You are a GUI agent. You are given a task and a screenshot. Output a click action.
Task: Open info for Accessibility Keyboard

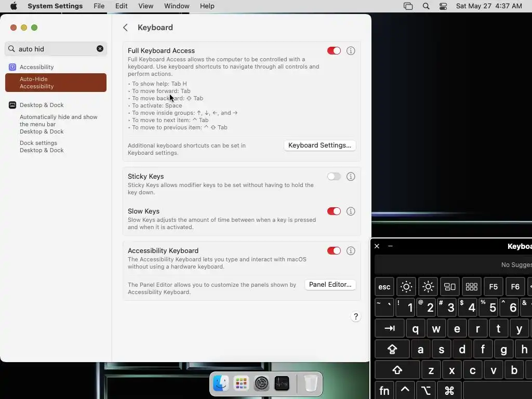351,251
